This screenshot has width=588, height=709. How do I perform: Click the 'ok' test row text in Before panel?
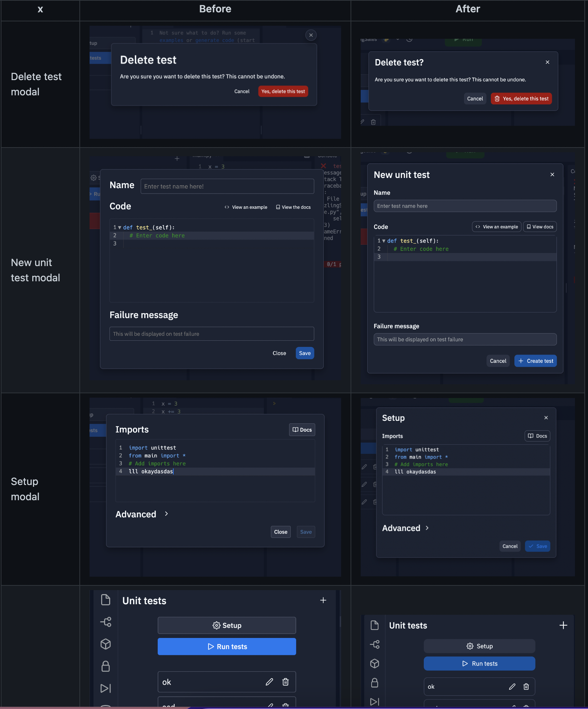point(167,682)
